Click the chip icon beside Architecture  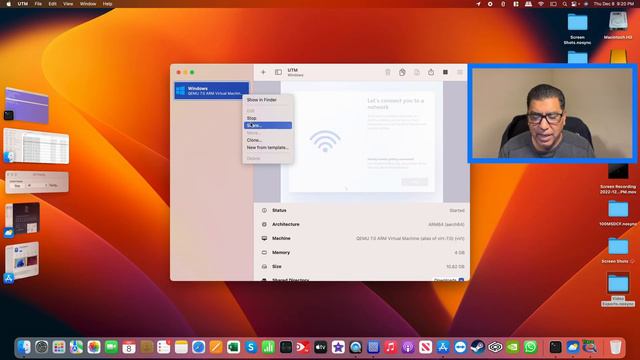pyautogui.click(x=264, y=224)
